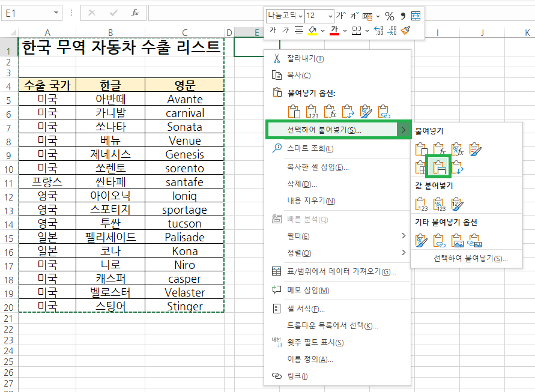This screenshot has width=535, height=392.
Task: Select the format painter brush icon
Action: point(407,30)
